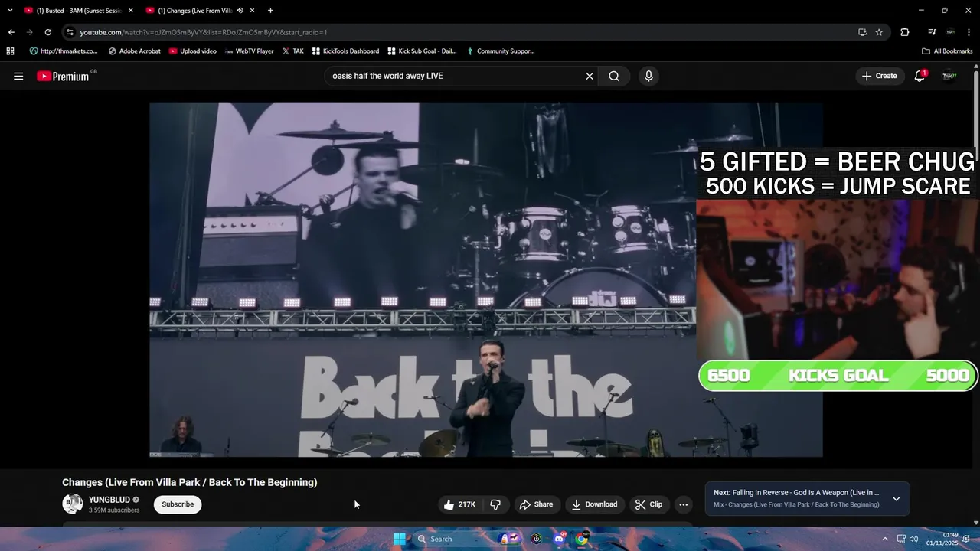The width and height of the screenshot is (980, 551).
Task: Open the Chrome apps grid shortcut
Action: pos(10,51)
